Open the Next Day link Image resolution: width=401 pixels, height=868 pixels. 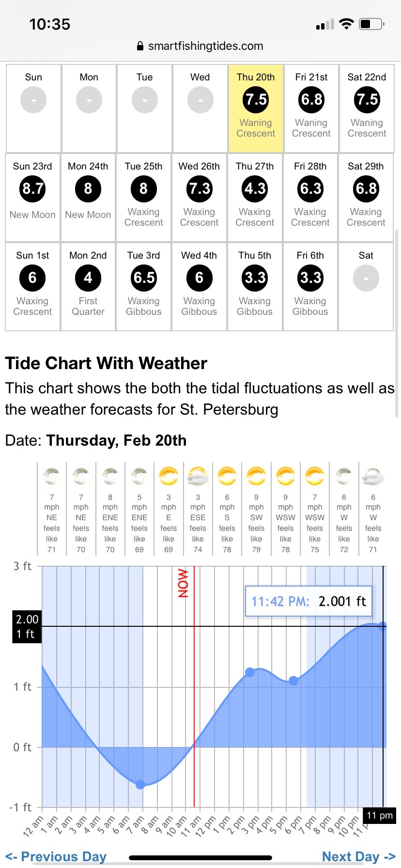359,856
